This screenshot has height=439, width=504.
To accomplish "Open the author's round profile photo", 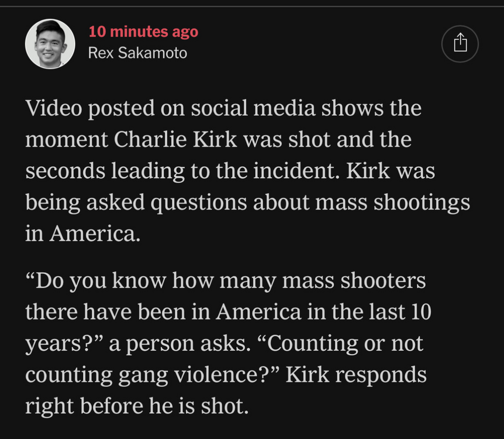I will coord(50,44).
